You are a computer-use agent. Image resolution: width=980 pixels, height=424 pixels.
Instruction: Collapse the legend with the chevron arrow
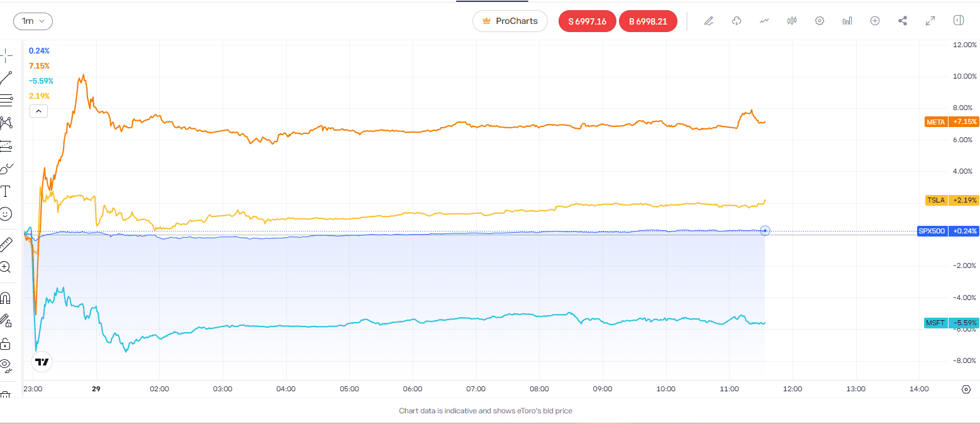38,111
